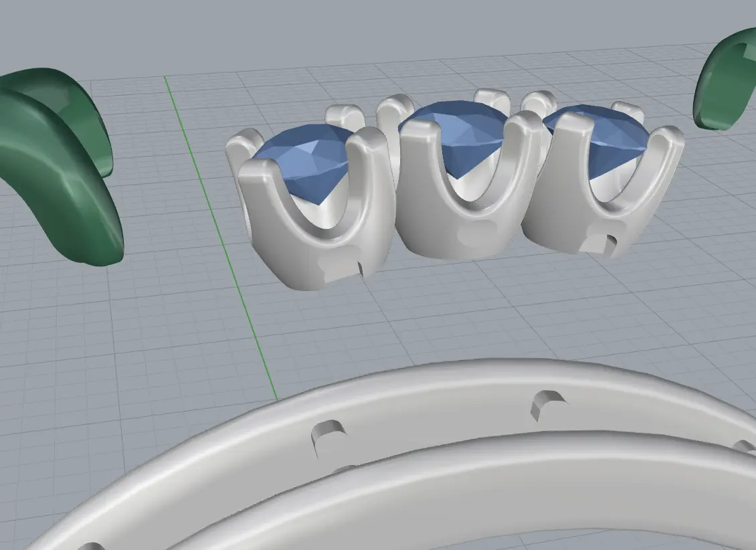Select the green object at the right edge
Viewport: 756px width, 550px height.
click(726, 80)
